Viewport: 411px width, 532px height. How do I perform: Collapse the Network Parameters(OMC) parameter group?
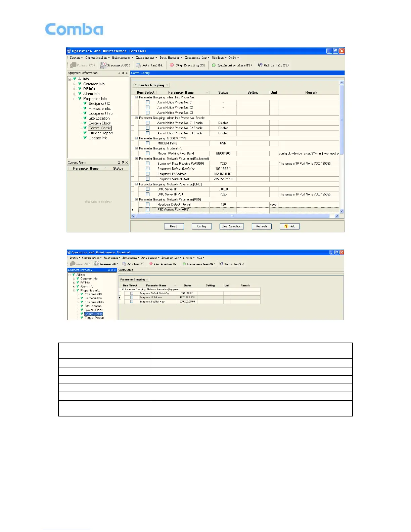[137, 184]
